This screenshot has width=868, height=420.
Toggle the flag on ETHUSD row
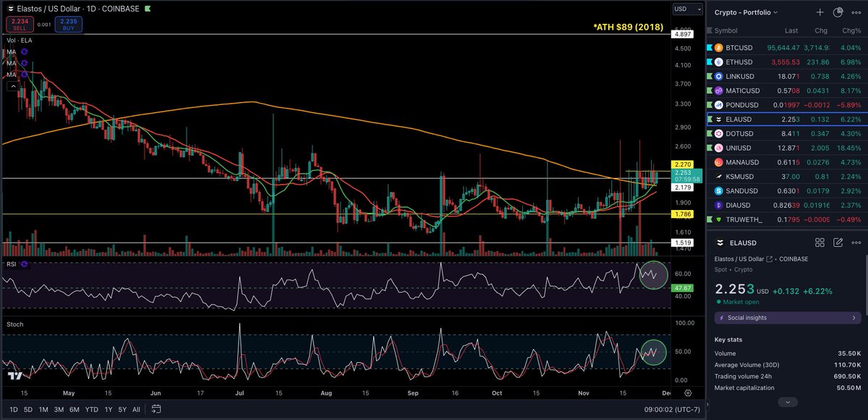point(710,62)
